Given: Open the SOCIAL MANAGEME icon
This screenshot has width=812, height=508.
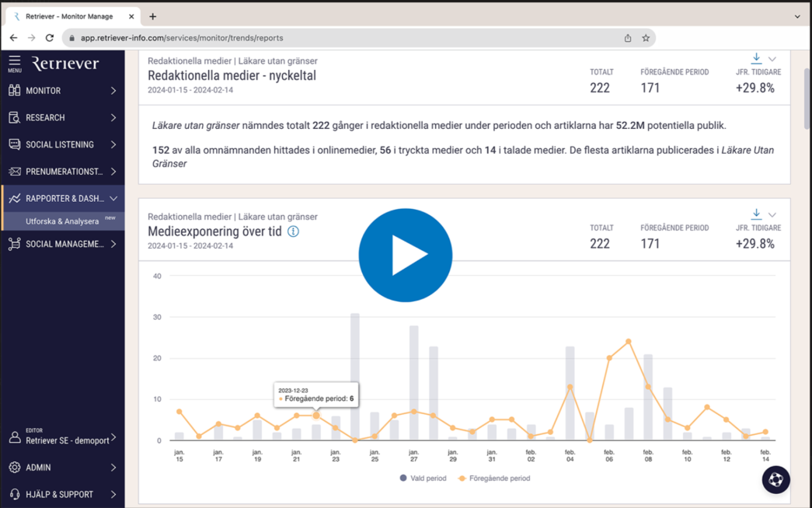Looking at the screenshot, I should point(15,244).
